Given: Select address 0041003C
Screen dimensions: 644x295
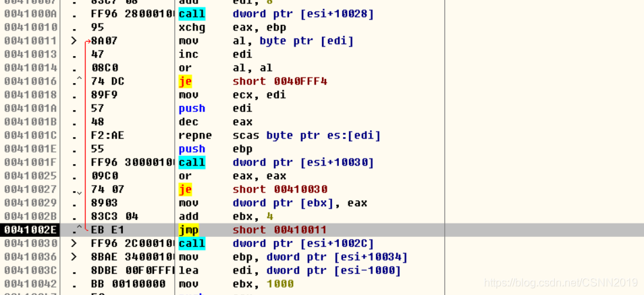Looking at the screenshot, I should pyautogui.click(x=30, y=270).
